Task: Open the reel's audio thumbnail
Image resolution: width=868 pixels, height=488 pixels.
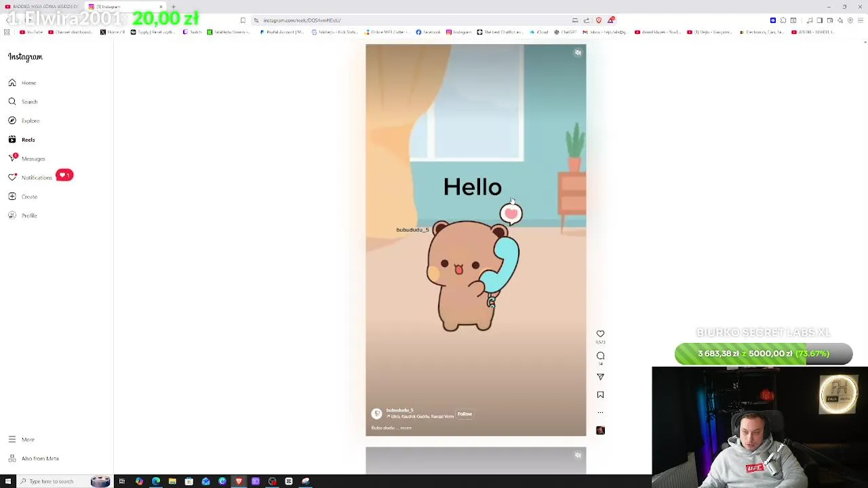Action: tap(600, 430)
